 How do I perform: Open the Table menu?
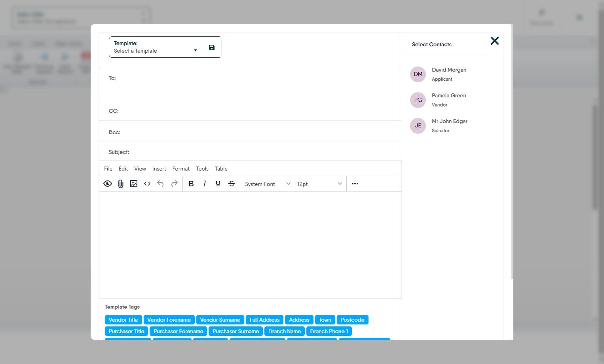[221, 169]
